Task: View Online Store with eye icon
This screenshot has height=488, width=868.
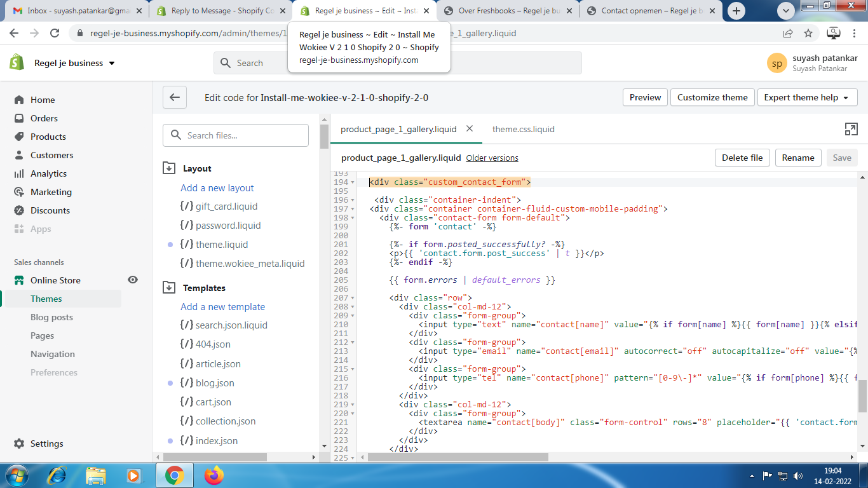Action: [x=133, y=280]
